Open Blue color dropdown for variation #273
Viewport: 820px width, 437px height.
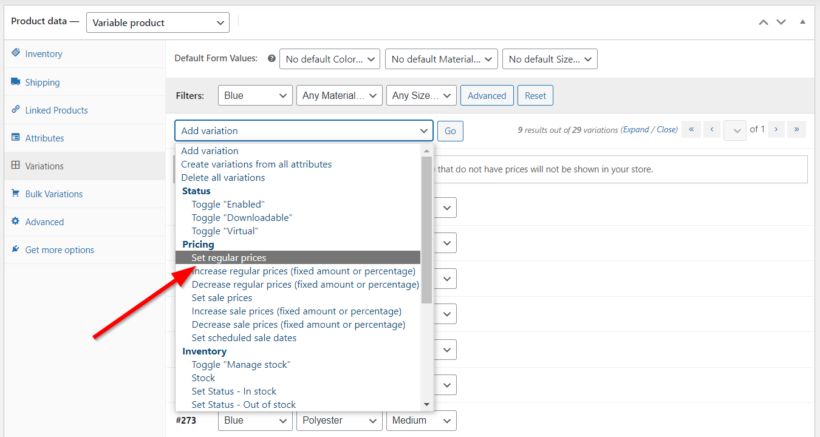tap(255, 420)
